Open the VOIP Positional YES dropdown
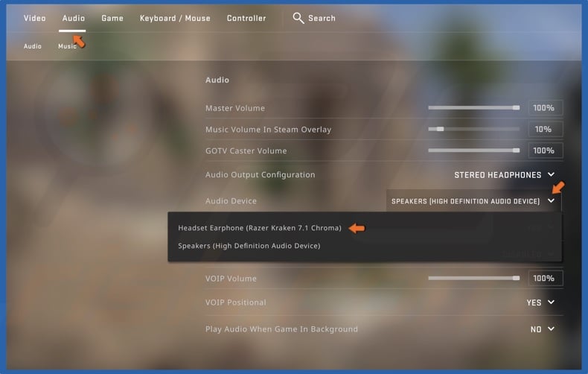 click(x=540, y=302)
